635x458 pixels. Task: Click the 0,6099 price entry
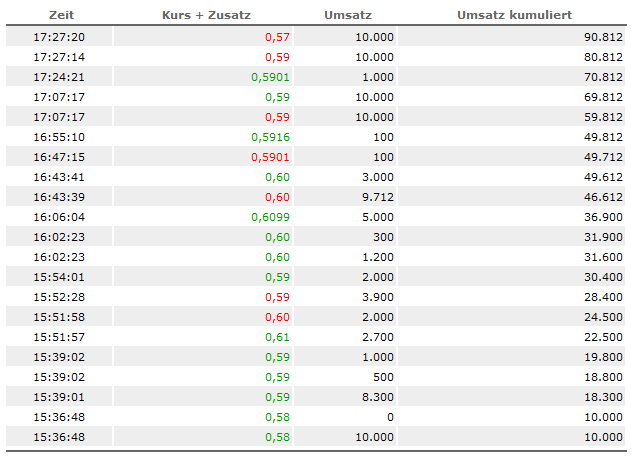271,217
